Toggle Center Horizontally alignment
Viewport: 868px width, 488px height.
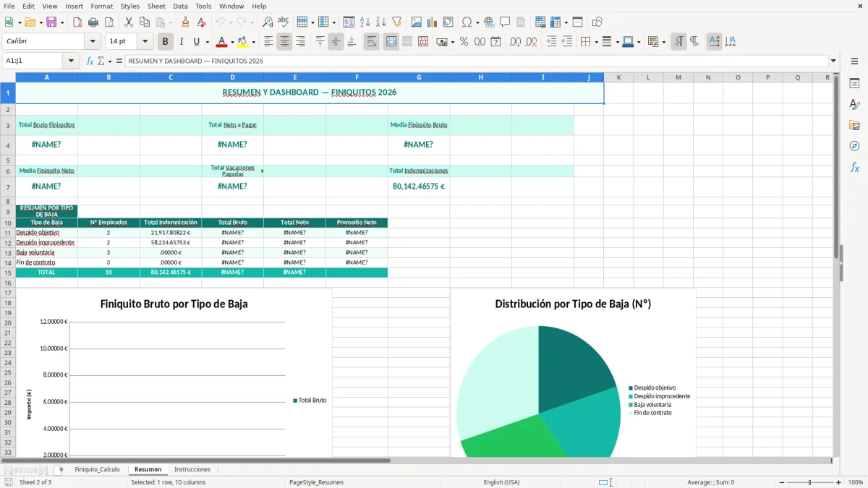click(284, 42)
